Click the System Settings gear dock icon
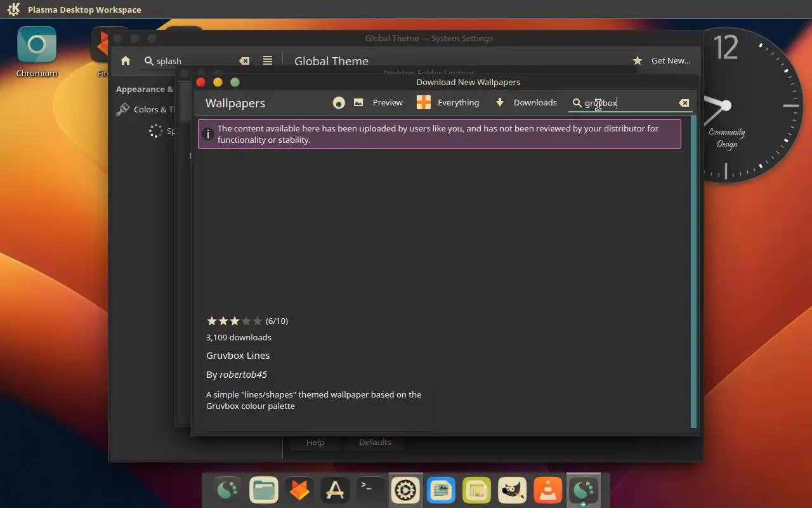 (405, 490)
